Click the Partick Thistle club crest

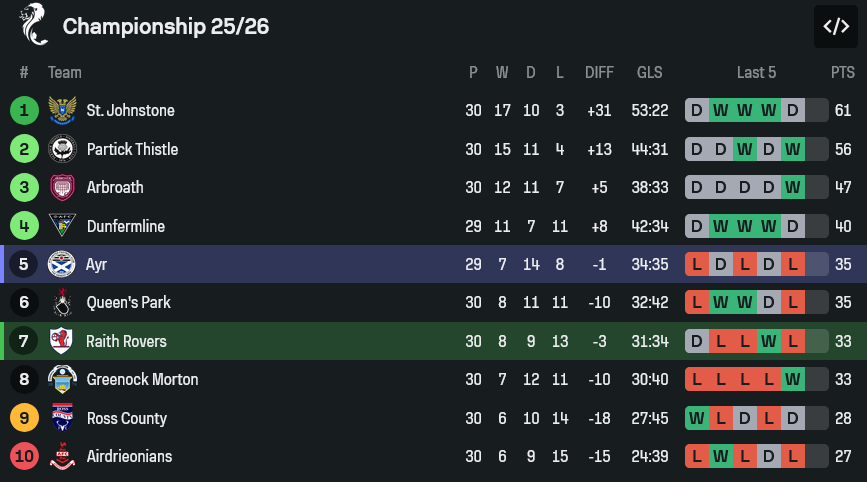click(62, 149)
